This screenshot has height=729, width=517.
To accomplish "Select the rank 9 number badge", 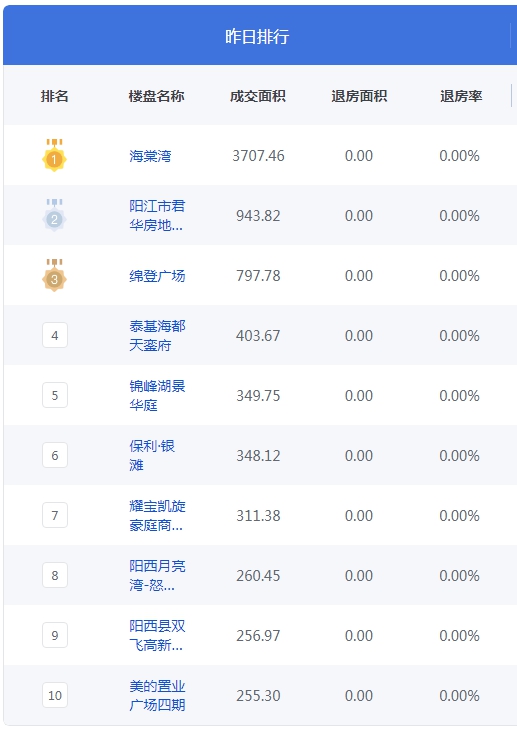I will [x=55, y=635].
